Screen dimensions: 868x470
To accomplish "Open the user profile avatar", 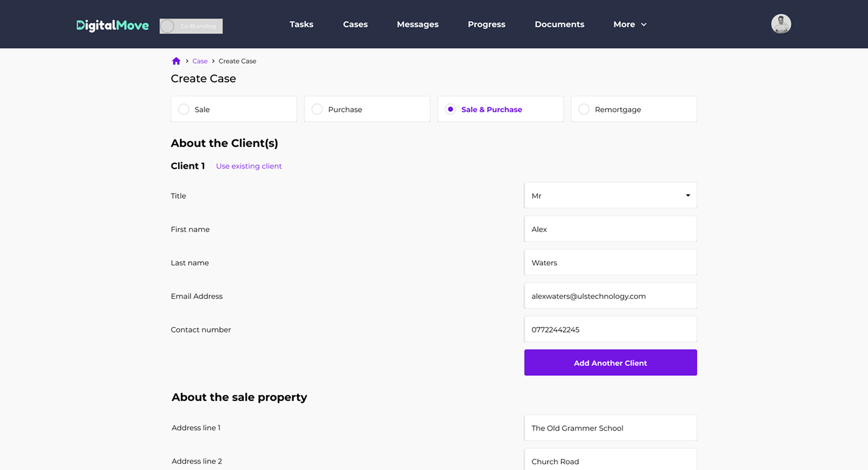I will click(x=780, y=24).
